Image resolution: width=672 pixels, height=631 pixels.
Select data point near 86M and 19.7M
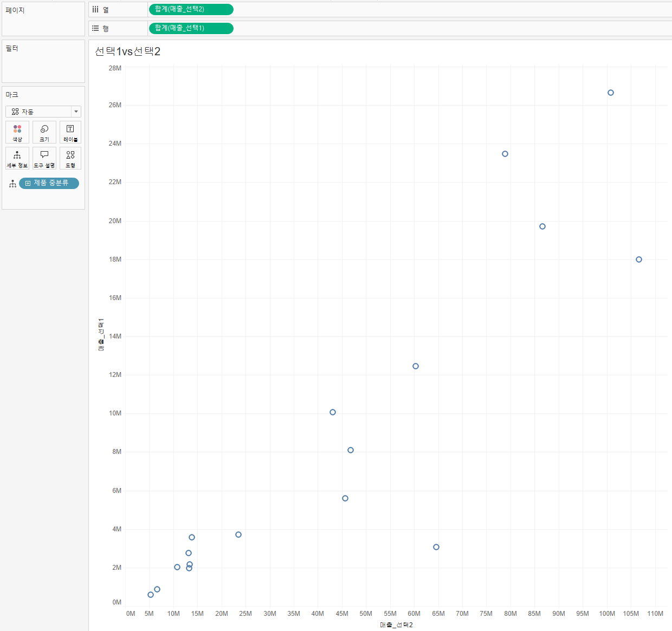[542, 226]
